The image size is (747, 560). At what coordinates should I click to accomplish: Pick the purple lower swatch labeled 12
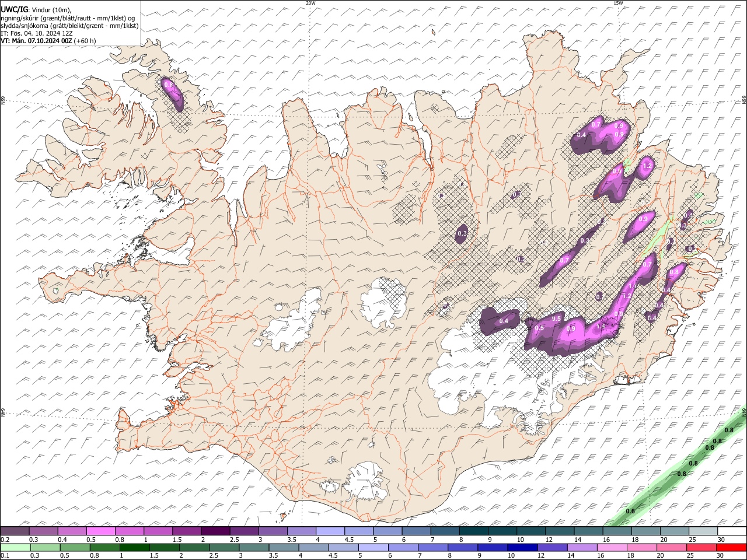553,547
